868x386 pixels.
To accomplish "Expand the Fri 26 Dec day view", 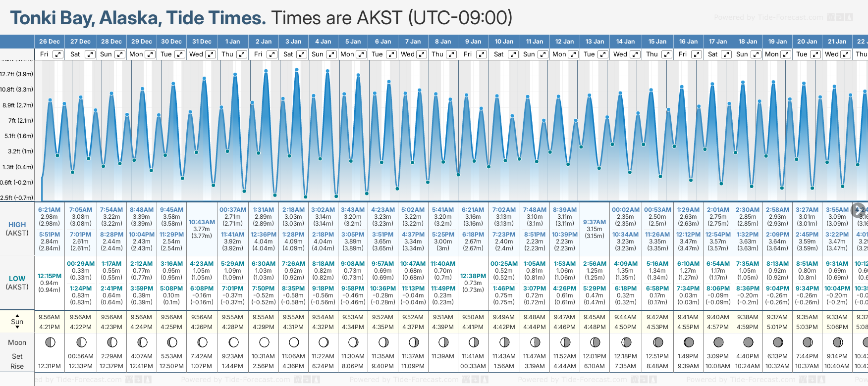I will 58,54.
